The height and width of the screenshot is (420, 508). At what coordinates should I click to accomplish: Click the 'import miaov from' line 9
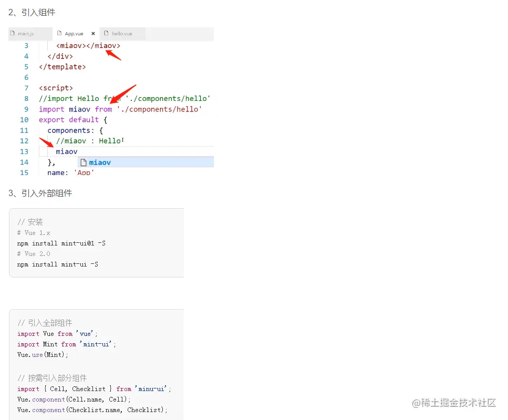coord(120,109)
